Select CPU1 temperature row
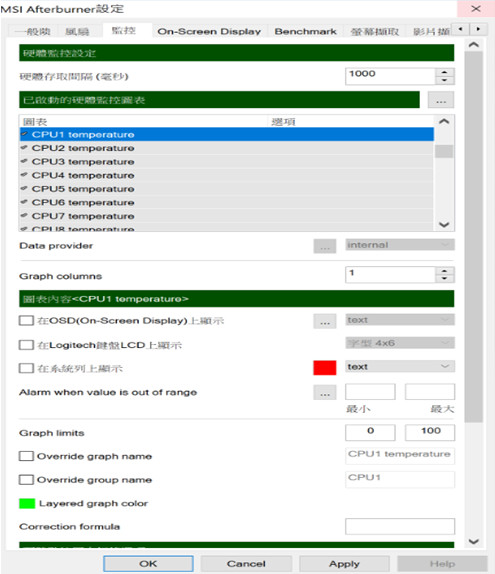This screenshot has width=495, height=574. point(227,134)
